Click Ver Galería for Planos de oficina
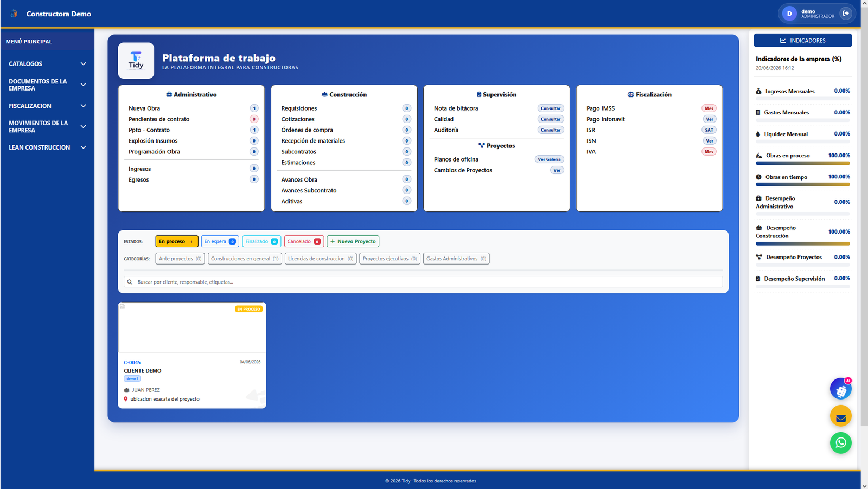Screen dimensions: 868x489 (x=550, y=159)
